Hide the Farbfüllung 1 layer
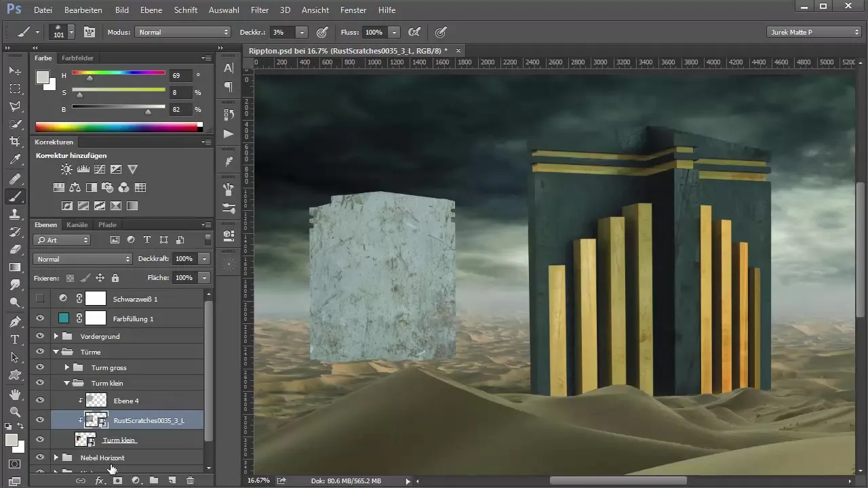Image resolution: width=868 pixels, height=488 pixels. [x=40, y=318]
